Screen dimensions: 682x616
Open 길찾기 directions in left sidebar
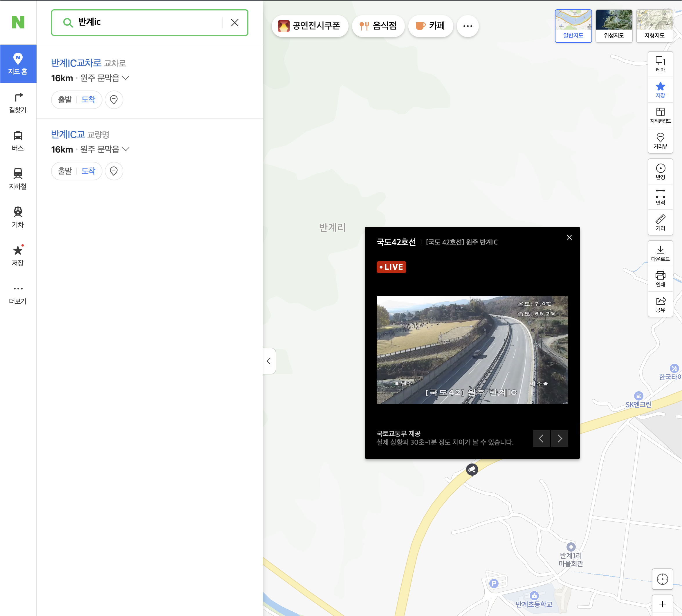[x=18, y=102]
